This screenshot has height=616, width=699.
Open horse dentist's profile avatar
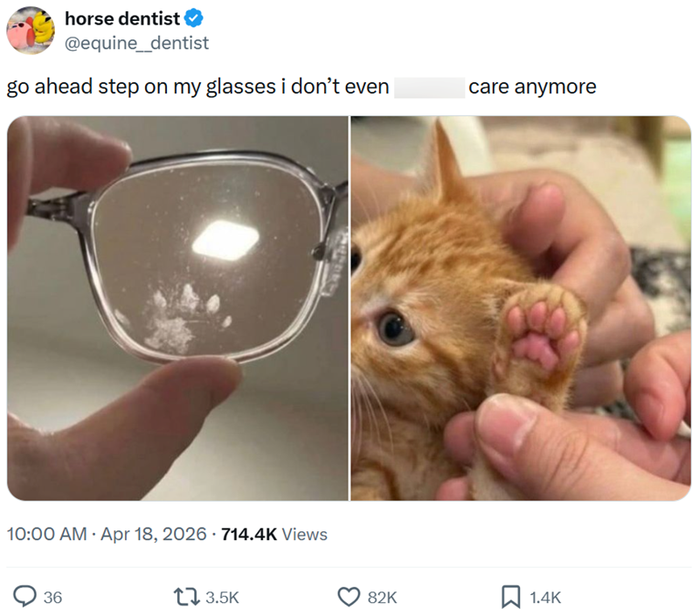click(x=31, y=28)
